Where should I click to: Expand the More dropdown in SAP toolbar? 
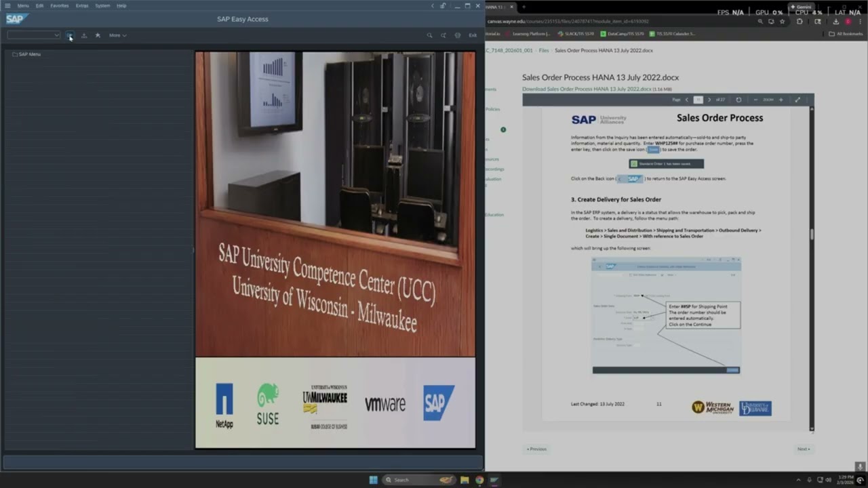pyautogui.click(x=117, y=35)
